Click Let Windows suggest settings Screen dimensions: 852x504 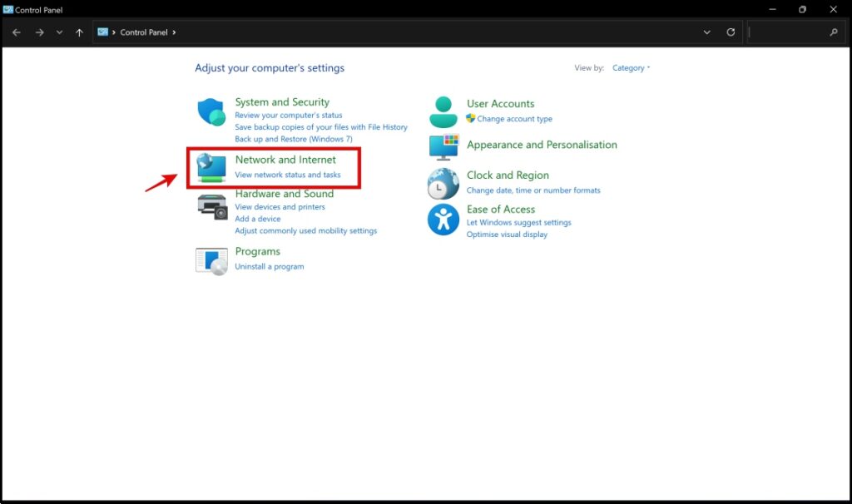coord(519,223)
